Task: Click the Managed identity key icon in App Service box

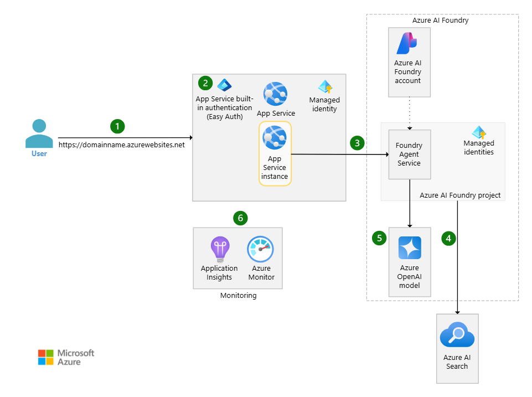Action: click(325, 86)
